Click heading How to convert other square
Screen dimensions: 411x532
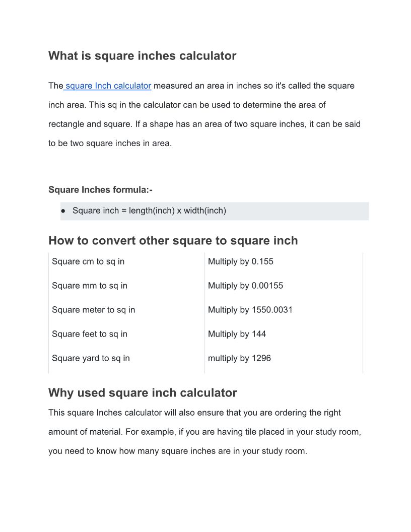click(173, 240)
